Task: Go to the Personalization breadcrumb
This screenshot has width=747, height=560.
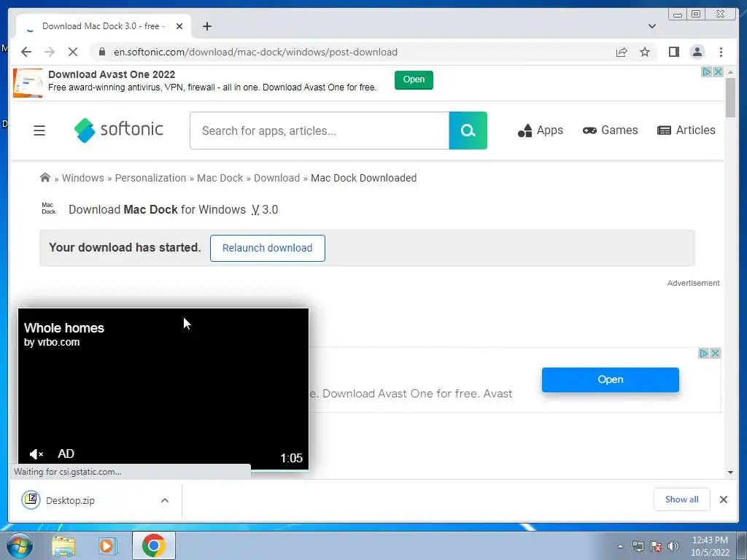Action: point(150,178)
